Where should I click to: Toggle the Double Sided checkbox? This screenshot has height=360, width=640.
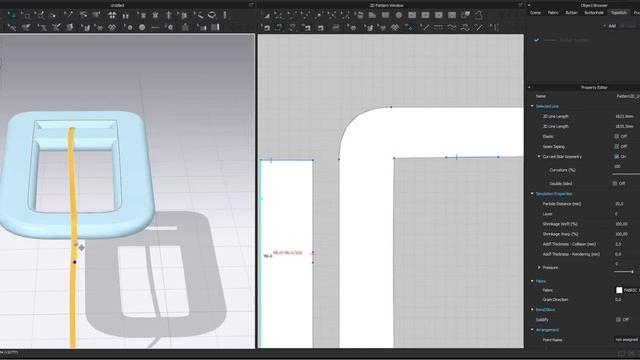[615, 184]
